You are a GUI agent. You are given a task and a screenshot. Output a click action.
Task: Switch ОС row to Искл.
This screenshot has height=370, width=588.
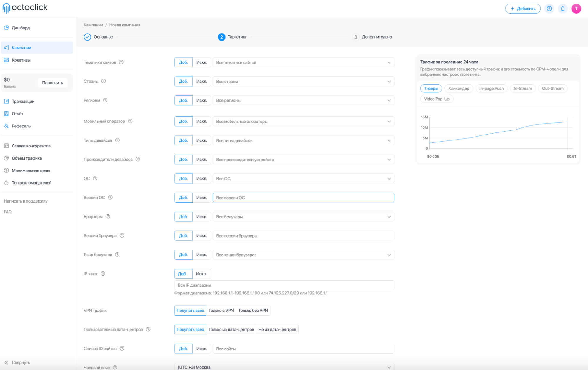(202, 178)
